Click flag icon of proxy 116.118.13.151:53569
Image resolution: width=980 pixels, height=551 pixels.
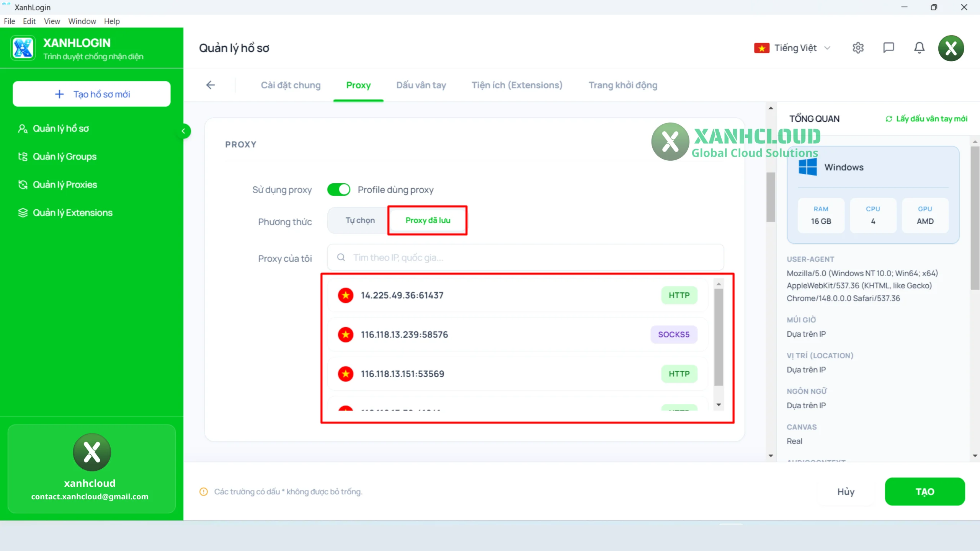(x=345, y=374)
